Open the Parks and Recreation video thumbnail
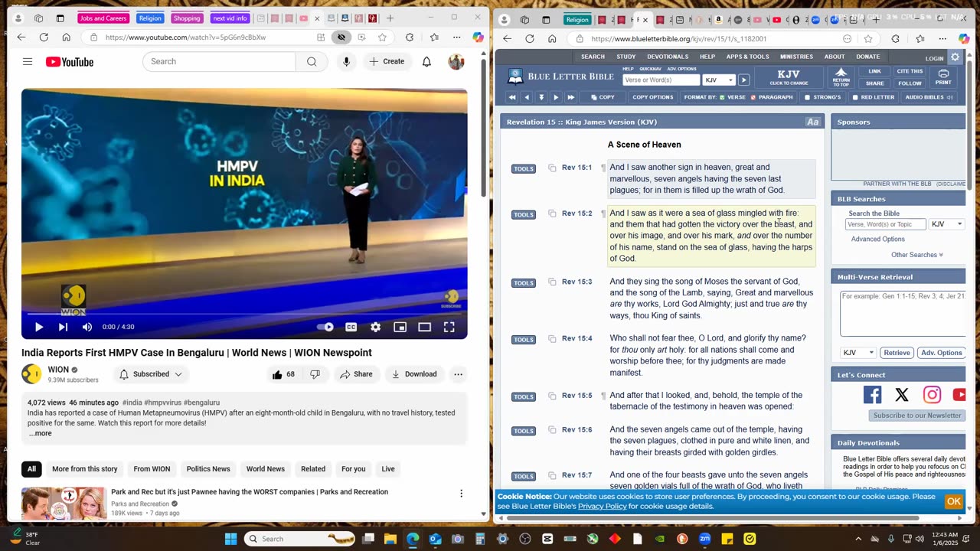This screenshot has width=980, height=551. (x=64, y=503)
